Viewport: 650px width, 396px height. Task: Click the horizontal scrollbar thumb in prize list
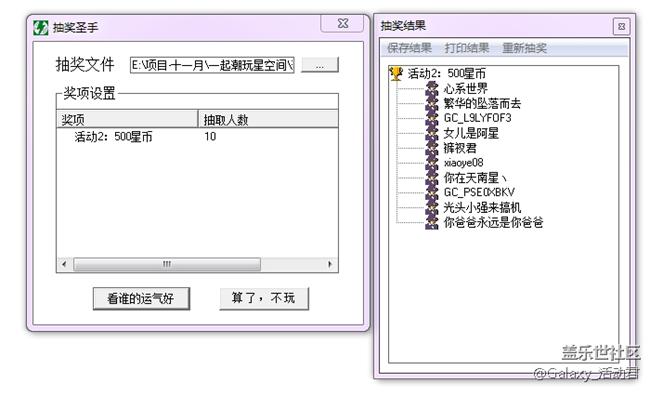click(167, 264)
